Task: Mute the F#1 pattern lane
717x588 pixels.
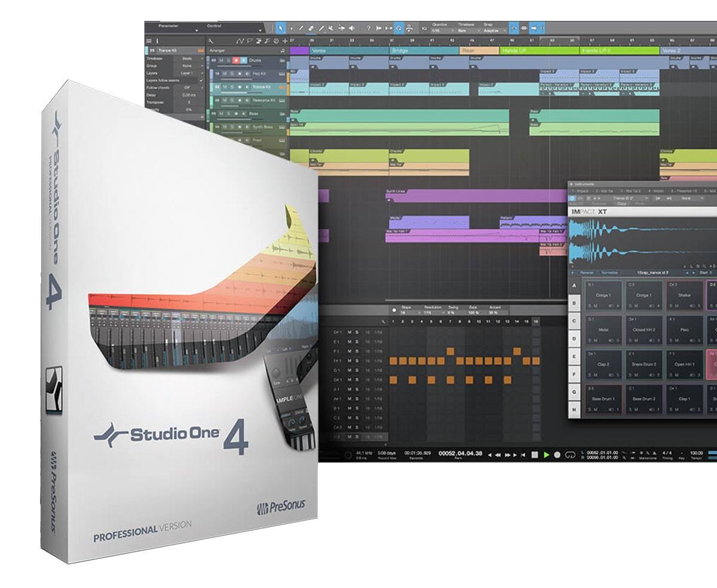Action: pyautogui.click(x=349, y=361)
